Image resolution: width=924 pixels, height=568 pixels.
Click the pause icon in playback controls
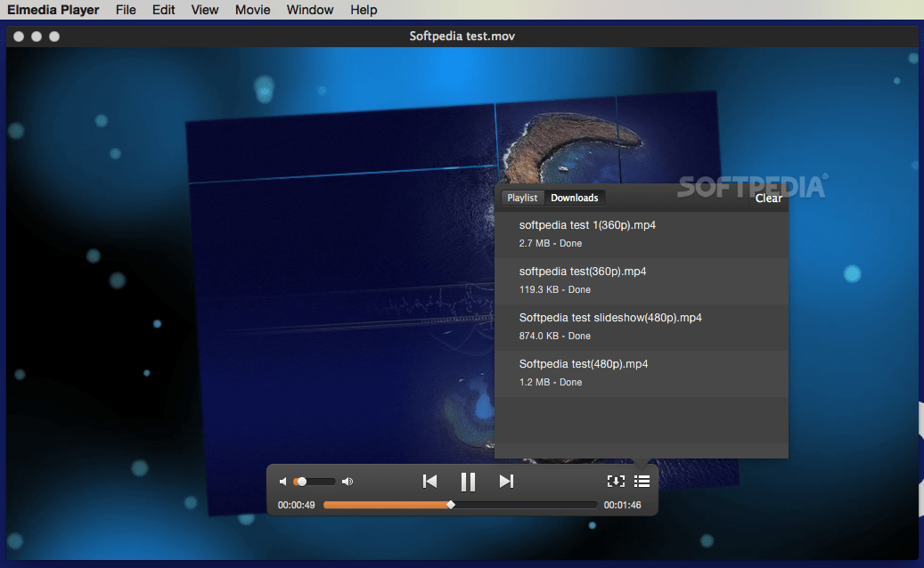pyautogui.click(x=468, y=481)
